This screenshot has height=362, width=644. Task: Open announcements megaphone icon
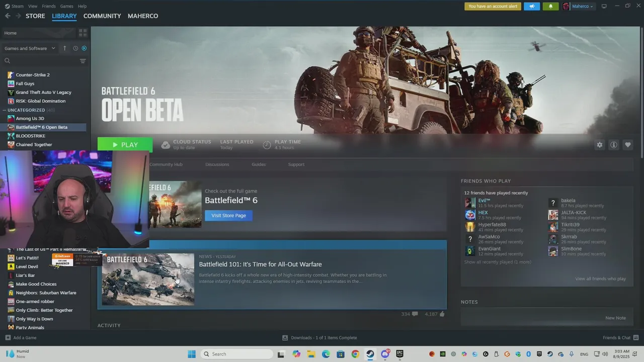(532, 7)
